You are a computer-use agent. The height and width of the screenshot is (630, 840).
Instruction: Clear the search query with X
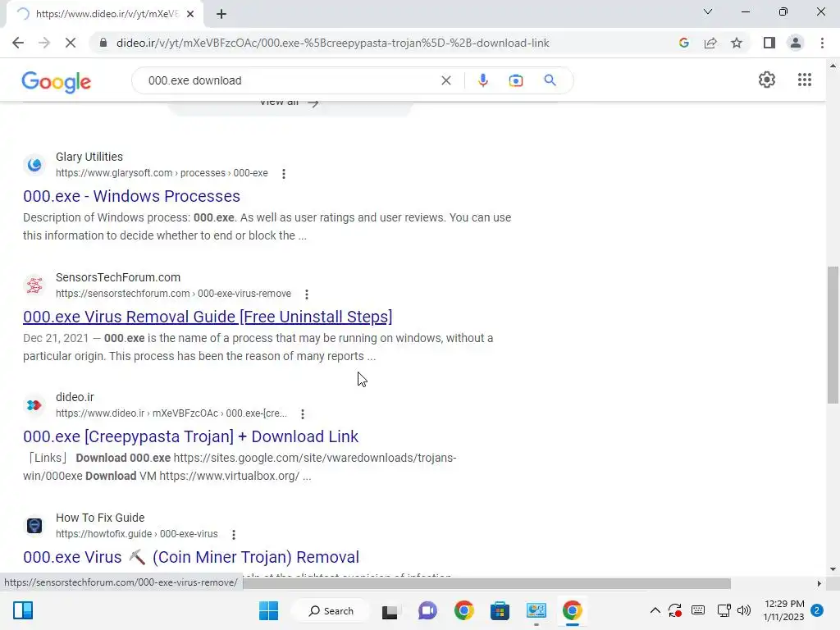[445, 80]
